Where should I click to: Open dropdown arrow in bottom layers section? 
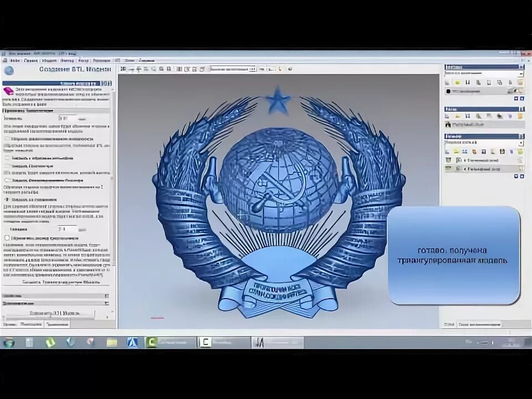pos(521,143)
